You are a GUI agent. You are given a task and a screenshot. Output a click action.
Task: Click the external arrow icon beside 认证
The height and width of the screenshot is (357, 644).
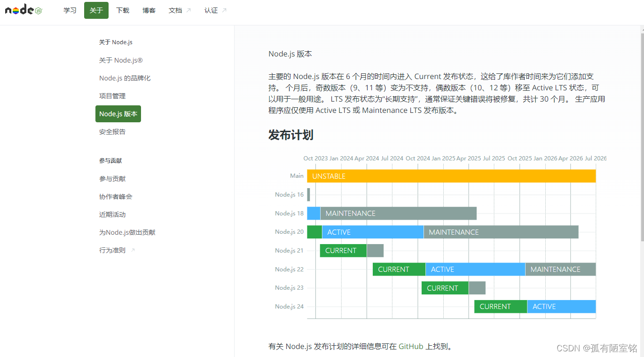pyautogui.click(x=224, y=10)
